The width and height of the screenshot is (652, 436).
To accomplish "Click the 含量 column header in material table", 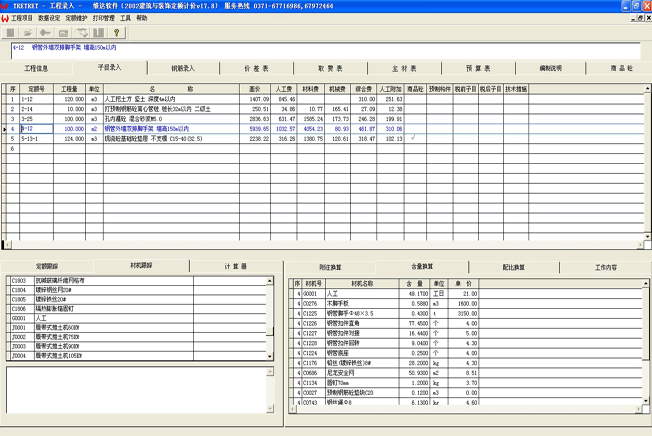I will click(x=414, y=284).
